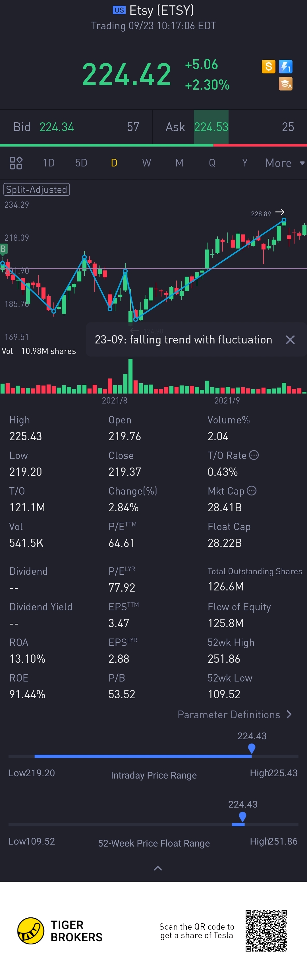Tap the T/O Rate info icon
307x980 pixels.
tap(254, 455)
